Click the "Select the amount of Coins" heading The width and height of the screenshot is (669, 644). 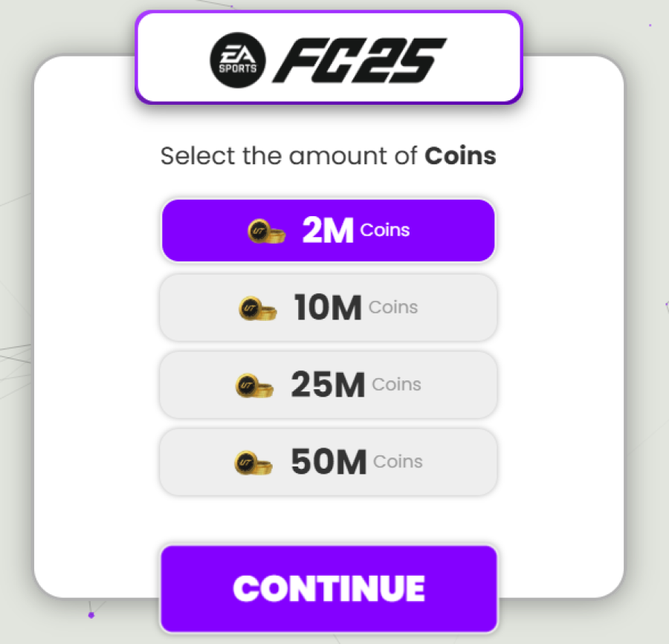coord(328,157)
